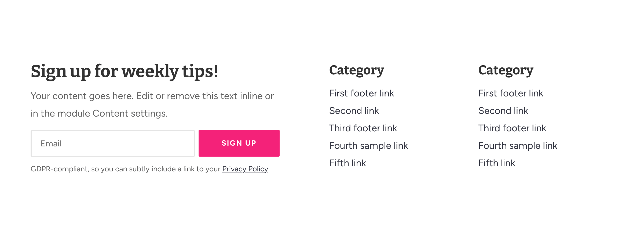Open Fourth sample link in right Category column
Screen dimensions: 644x238
(518, 146)
